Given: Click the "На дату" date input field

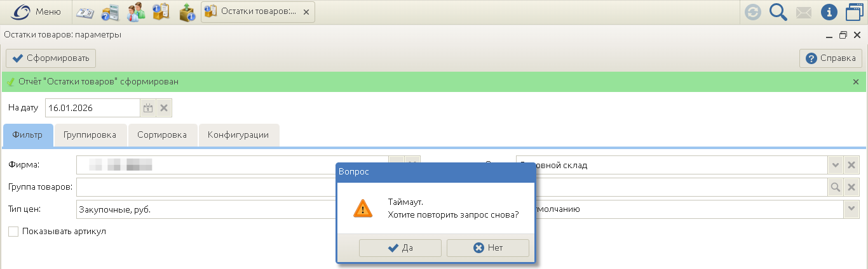Looking at the screenshot, I should pyautogui.click(x=92, y=108).
